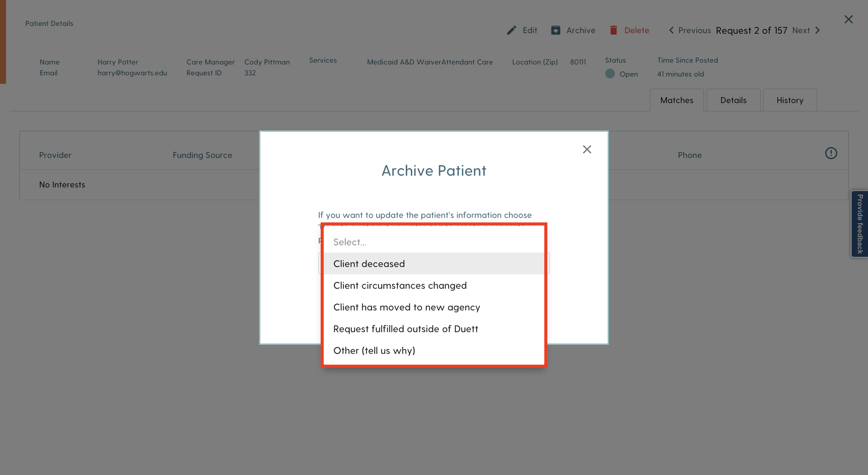Open the Details tab
Image resolution: width=868 pixels, height=475 pixels.
pos(733,100)
